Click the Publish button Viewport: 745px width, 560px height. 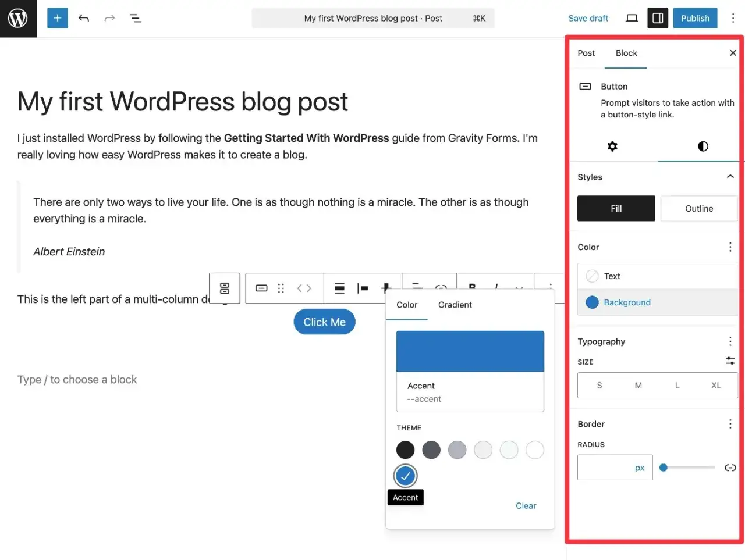pos(695,18)
